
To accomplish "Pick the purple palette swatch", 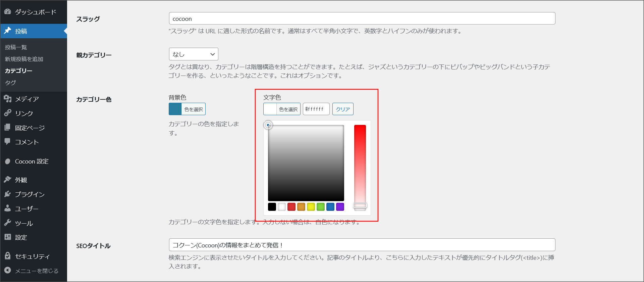I will pos(340,207).
